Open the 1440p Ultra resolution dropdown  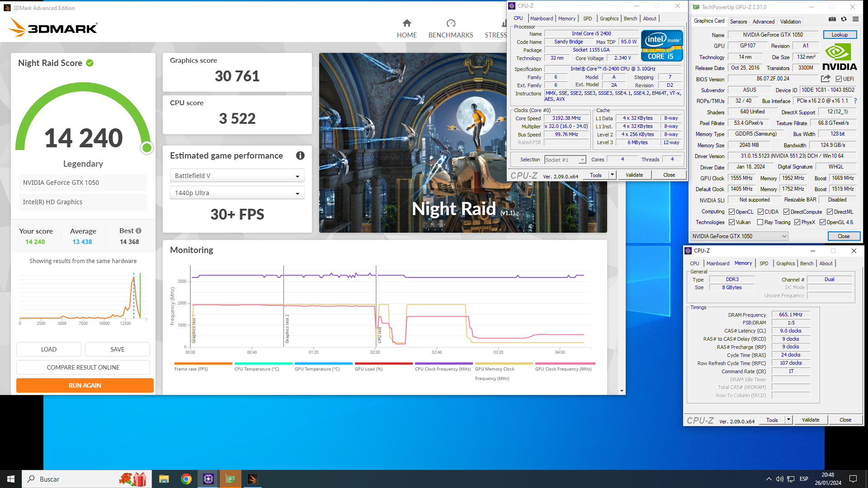pos(237,193)
